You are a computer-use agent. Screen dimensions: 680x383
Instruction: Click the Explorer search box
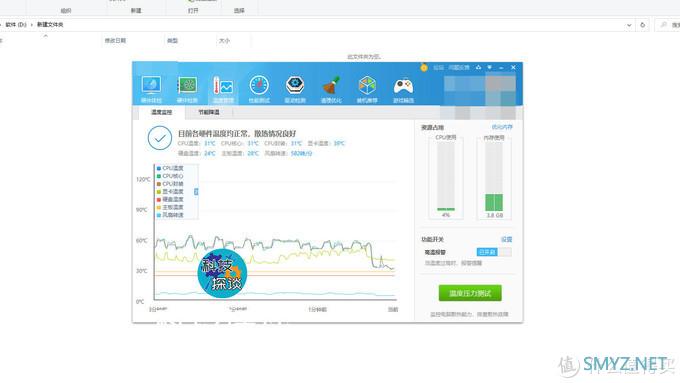[x=667, y=25]
